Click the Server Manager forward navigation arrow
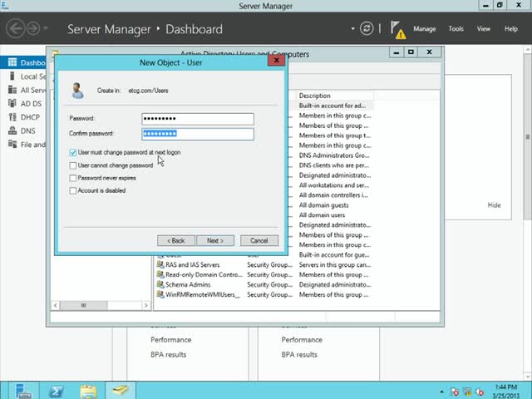This screenshot has height=399, width=532. (33, 28)
